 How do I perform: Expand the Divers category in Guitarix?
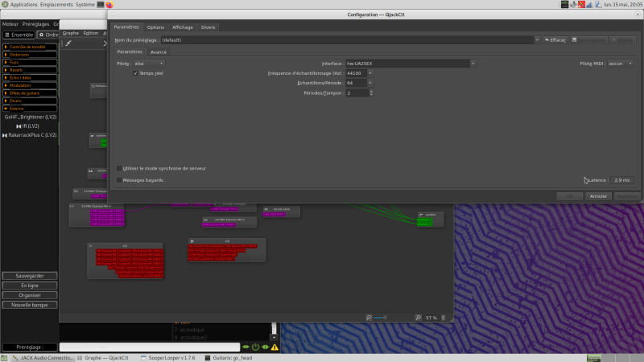tap(30, 101)
